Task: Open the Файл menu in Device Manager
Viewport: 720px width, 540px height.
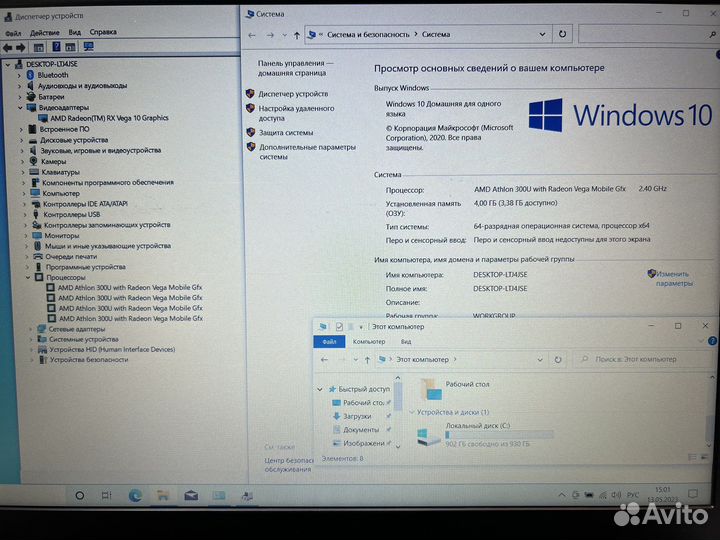Action: tap(13, 33)
